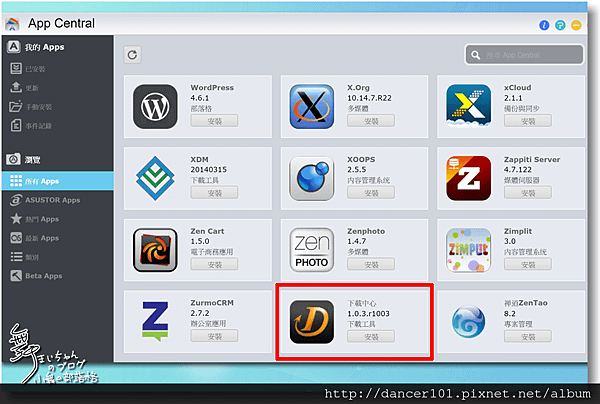Open the newest Apps sidebar item
Image resolution: width=600 pixels, height=404 pixels.
pos(58,238)
